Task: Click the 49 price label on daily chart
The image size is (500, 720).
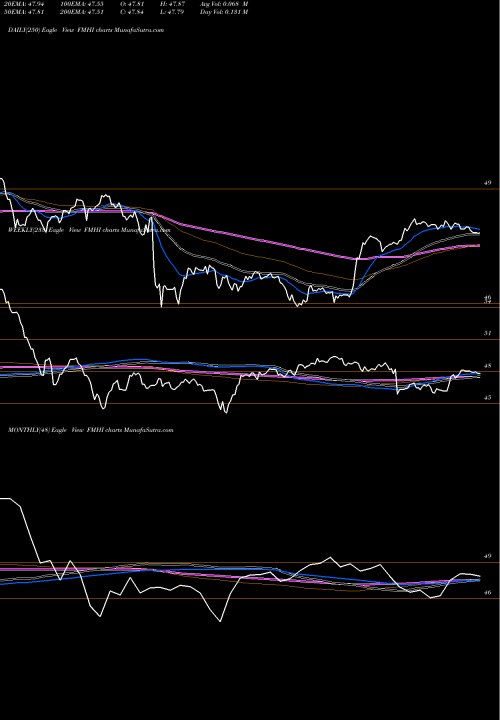Action: [x=488, y=183]
